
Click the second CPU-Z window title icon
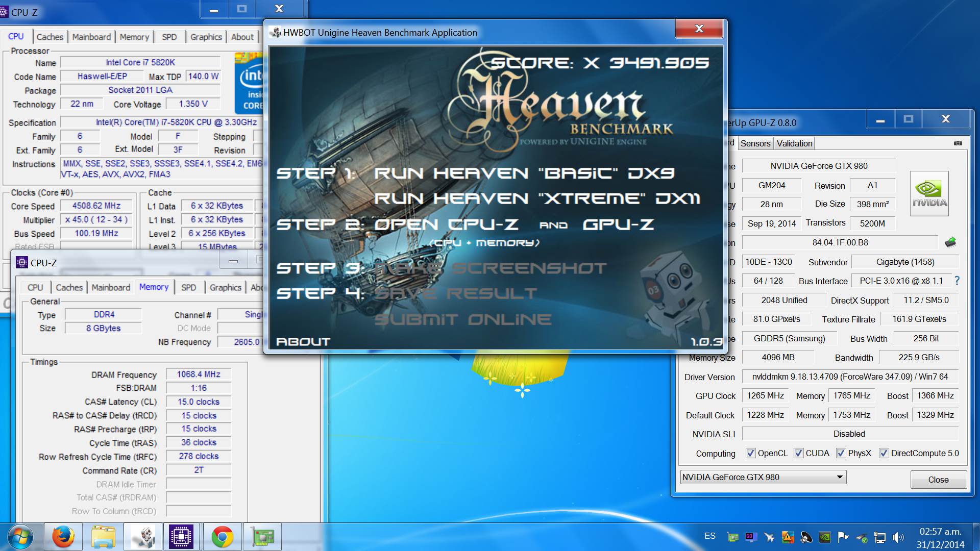(x=22, y=262)
